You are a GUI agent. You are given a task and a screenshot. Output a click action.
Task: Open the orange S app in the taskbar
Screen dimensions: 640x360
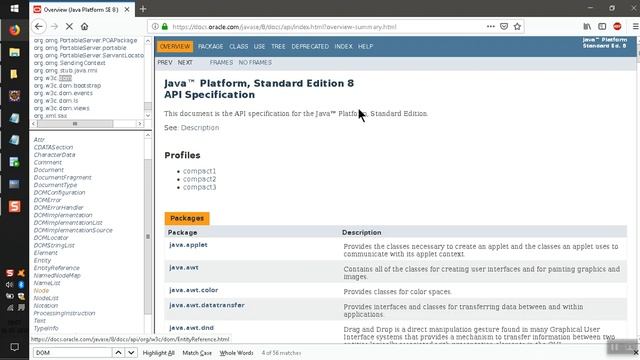click(x=14, y=206)
